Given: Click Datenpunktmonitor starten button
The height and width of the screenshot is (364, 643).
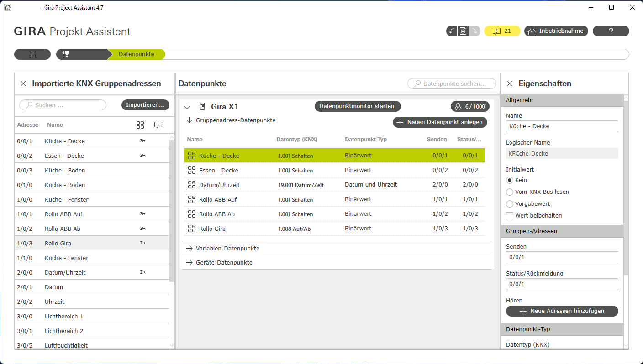Looking at the screenshot, I should tap(357, 106).
